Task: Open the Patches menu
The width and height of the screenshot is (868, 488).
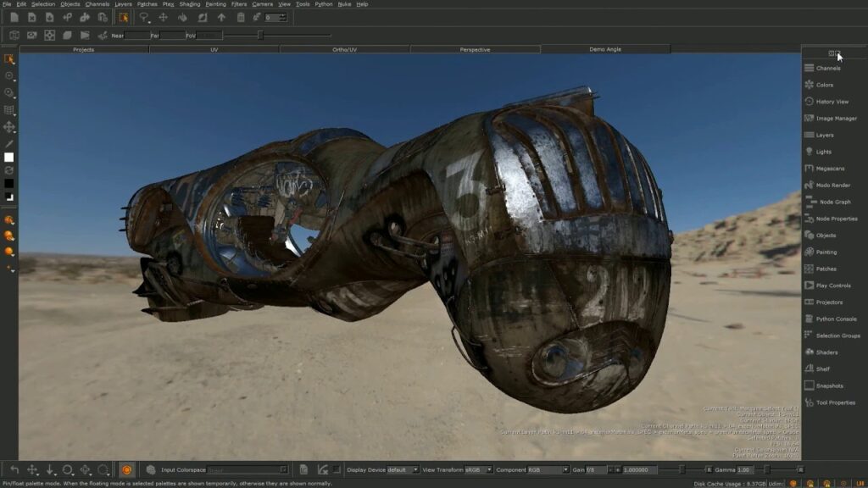Action: point(147,4)
